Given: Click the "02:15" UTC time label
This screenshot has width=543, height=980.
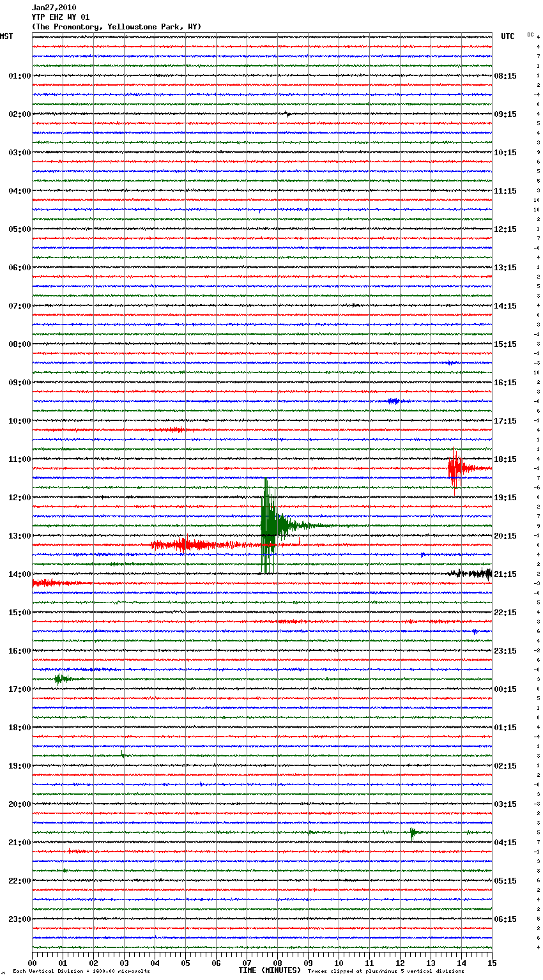Looking at the screenshot, I should click(505, 766).
